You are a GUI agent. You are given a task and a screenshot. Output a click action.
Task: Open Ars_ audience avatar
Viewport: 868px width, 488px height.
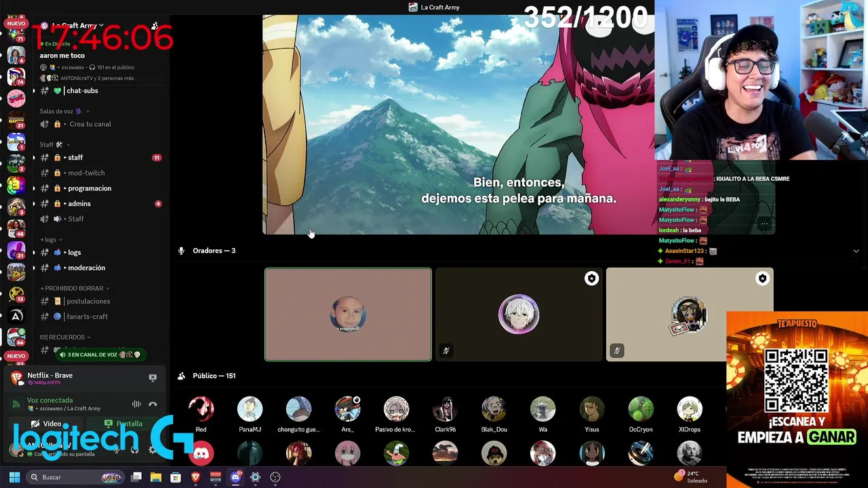click(x=347, y=409)
